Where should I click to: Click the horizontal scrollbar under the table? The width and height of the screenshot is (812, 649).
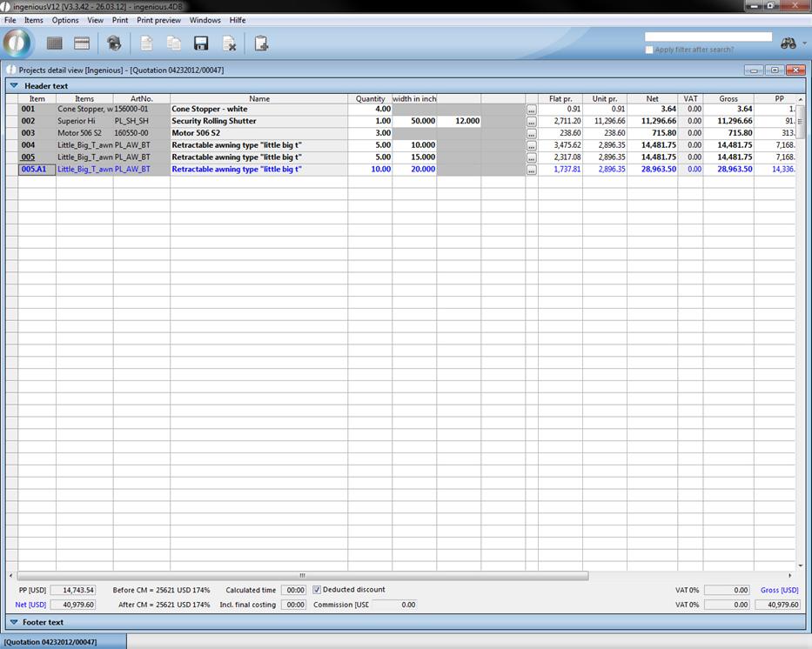point(302,575)
